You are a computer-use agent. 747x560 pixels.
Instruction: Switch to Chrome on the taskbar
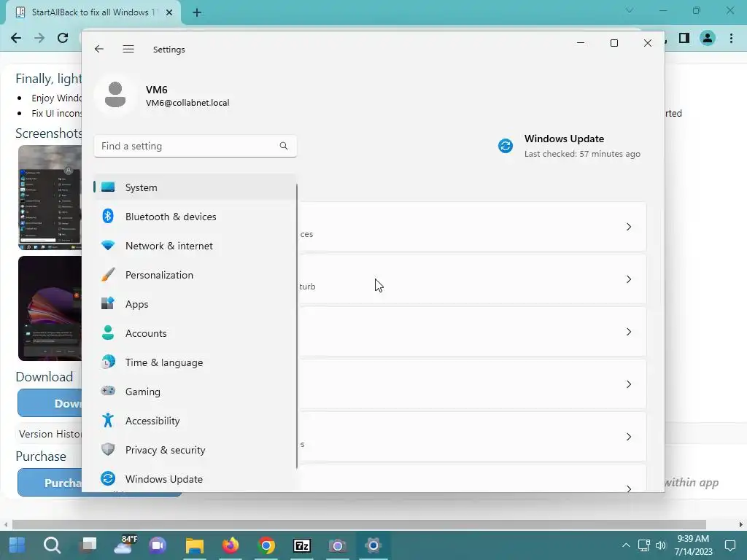click(x=266, y=545)
